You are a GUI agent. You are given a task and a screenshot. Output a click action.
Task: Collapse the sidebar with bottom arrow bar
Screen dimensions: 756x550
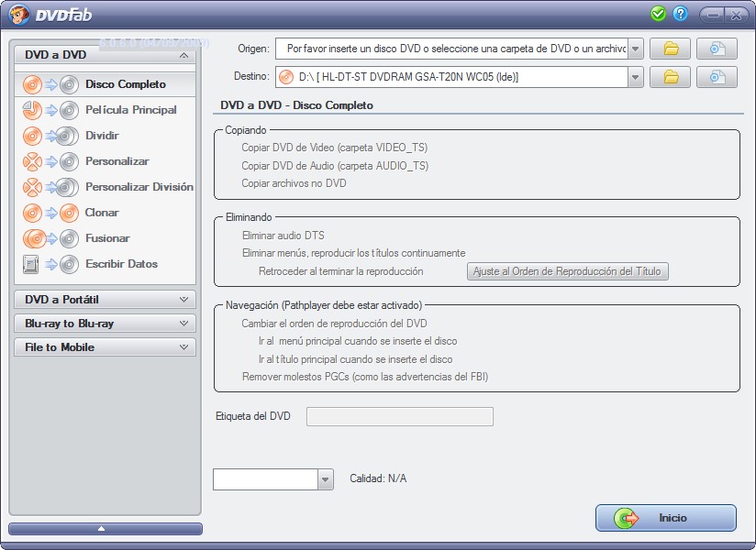[x=106, y=529]
